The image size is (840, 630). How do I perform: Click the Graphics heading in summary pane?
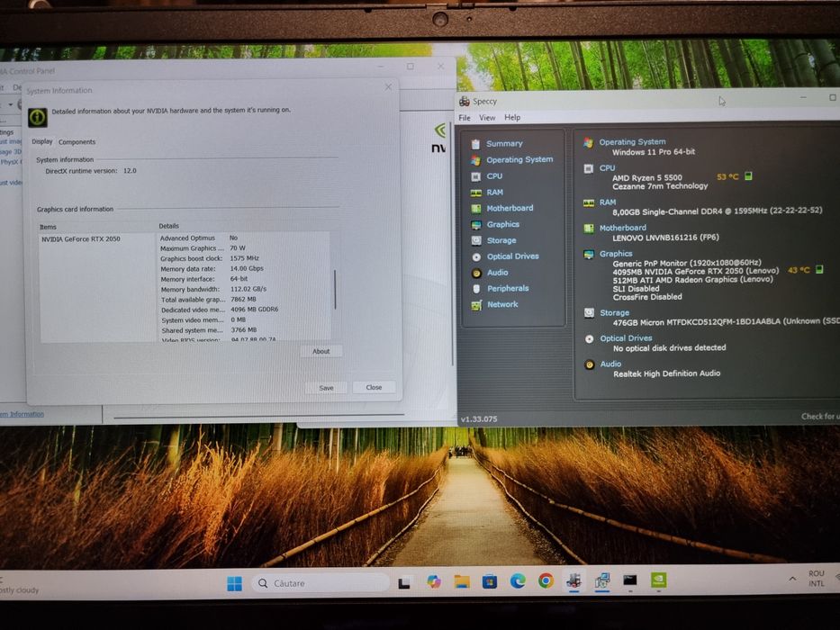[616, 254]
